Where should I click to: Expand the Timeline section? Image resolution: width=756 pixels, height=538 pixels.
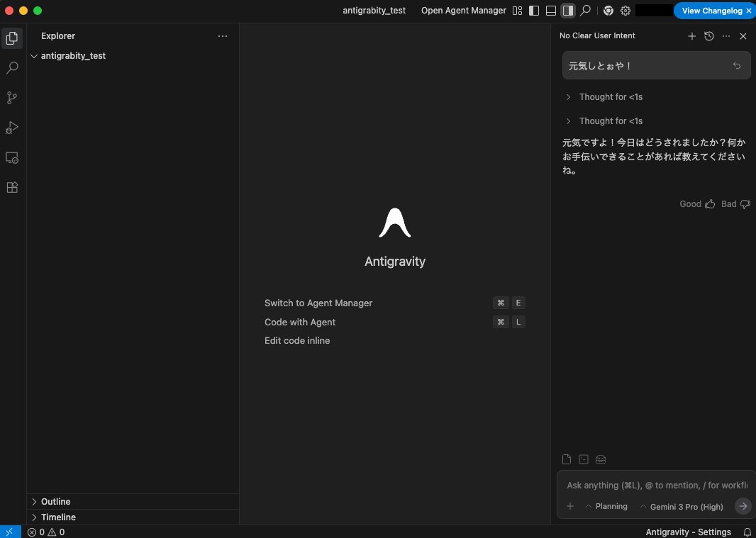point(133,517)
